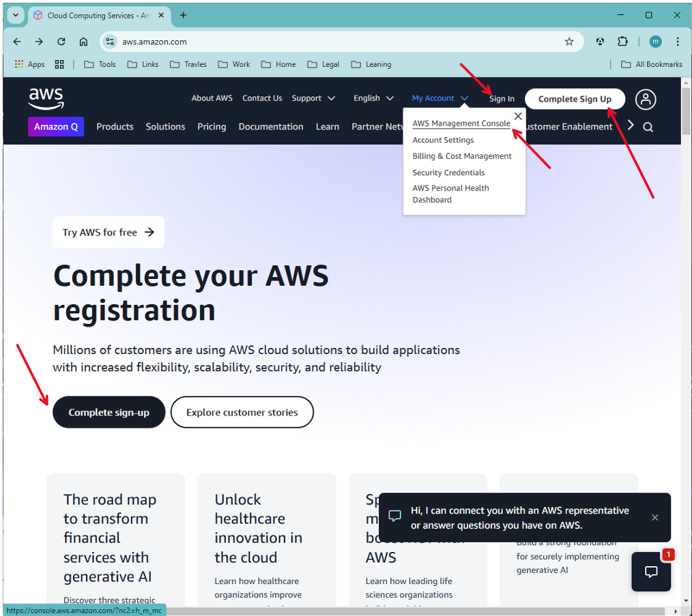The width and height of the screenshot is (692, 616).
Task: Click the Complete sign-up hero button
Action: click(109, 412)
